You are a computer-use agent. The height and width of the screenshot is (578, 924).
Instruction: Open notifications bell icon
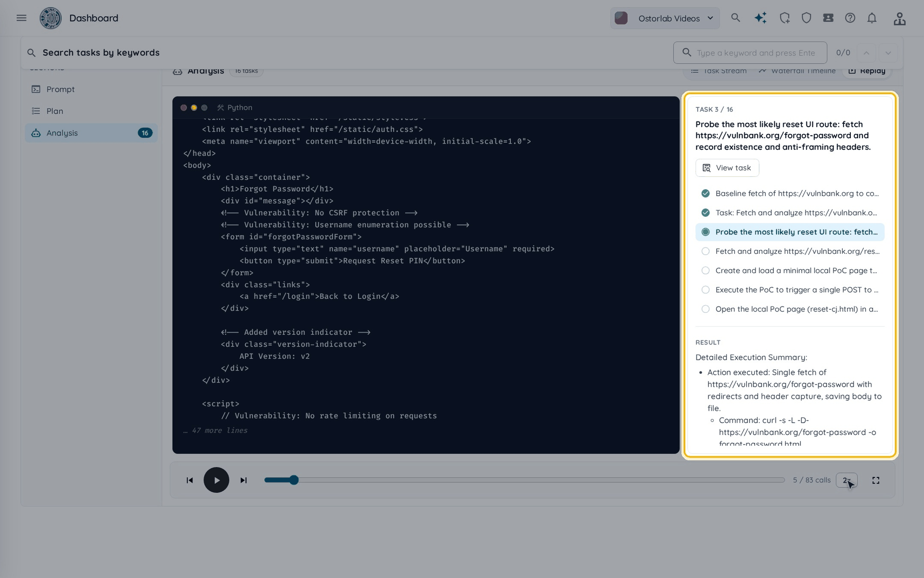point(872,18)
